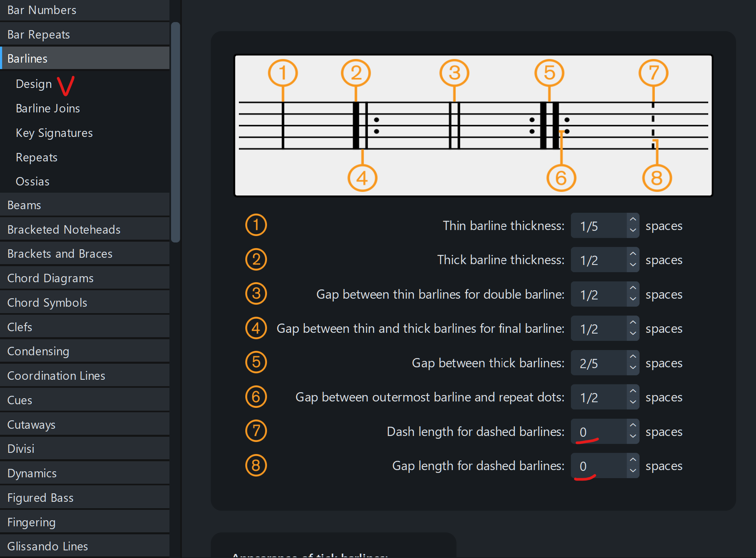Decrease thick barline thickness with down arrow
The width and height of the screenshot is (756, 558).
tap(633, 265)
